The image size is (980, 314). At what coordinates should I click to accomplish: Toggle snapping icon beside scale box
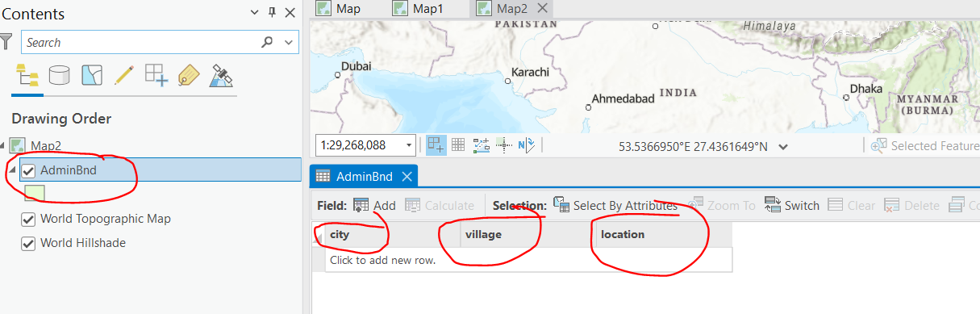pos(436,145)
